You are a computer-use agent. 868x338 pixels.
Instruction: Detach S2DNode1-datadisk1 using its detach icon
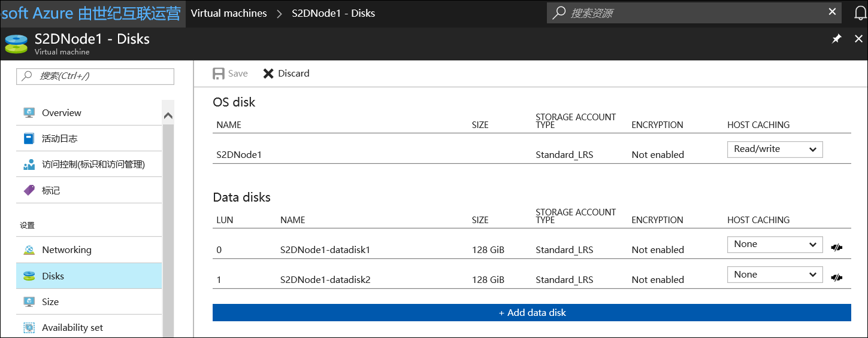837,247
